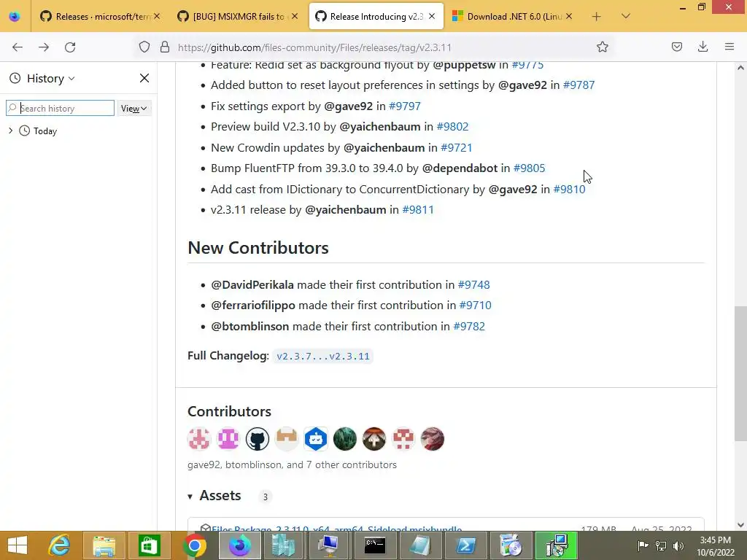Image resolution: width=747 pixels, height=560 pixels.
Task: Open tracking protection shield icon
Action: coord(144,47)
